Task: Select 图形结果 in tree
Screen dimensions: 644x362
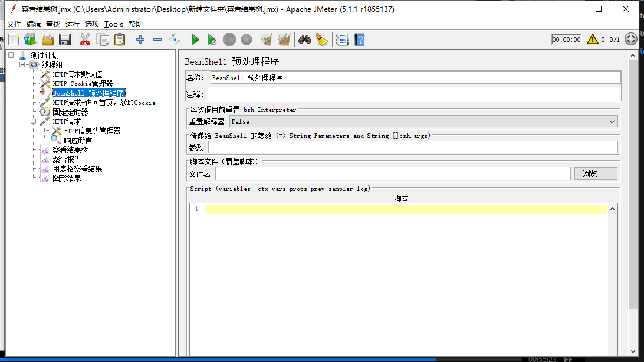Action: 67,178
